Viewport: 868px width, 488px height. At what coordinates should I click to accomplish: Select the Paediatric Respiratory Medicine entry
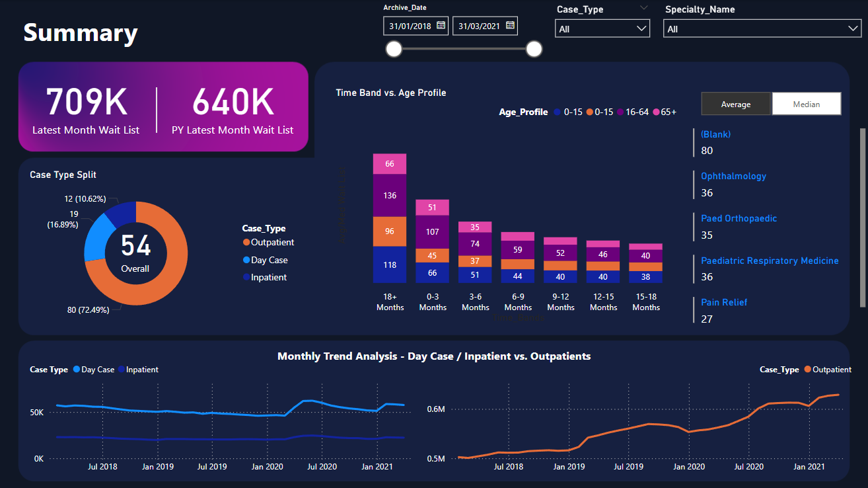(x=770, y=261)
